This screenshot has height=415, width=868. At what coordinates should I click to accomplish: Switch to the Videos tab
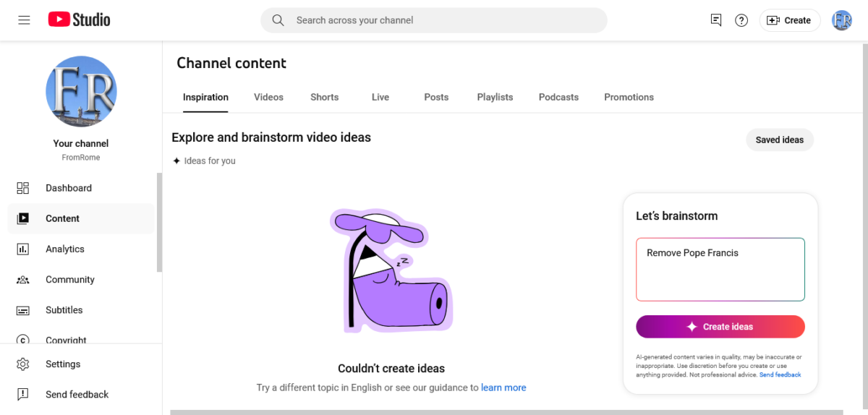coord(268,97)
